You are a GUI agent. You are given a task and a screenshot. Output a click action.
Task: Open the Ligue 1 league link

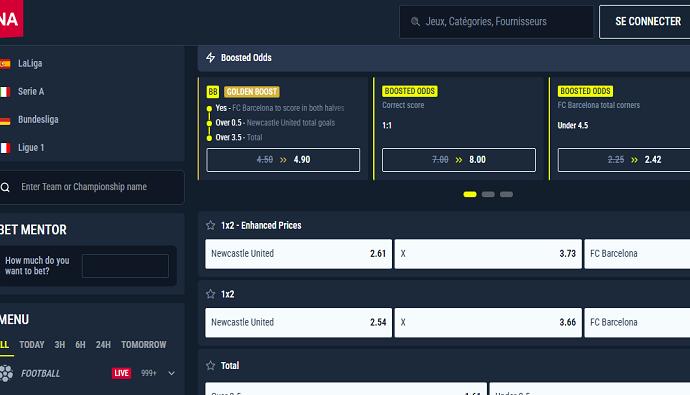tap(31, 148)
